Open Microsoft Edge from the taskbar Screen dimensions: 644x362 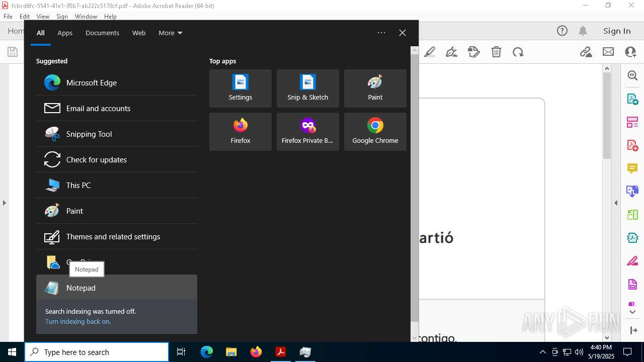[x=207, y=352]
